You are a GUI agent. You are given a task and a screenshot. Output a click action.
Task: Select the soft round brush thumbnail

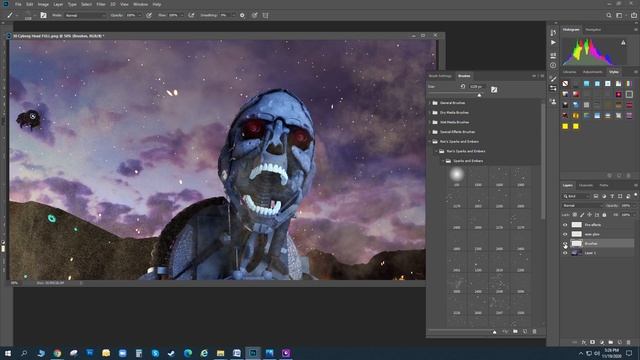tap(457, 175)
